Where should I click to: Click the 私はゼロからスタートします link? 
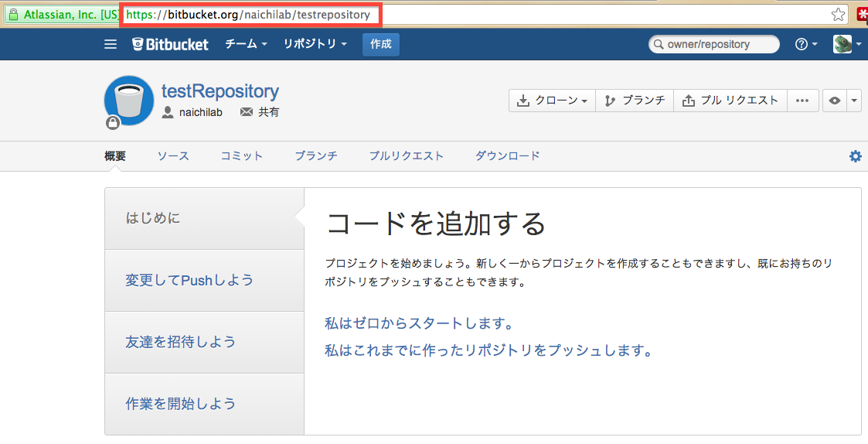[x=419, y=323]
